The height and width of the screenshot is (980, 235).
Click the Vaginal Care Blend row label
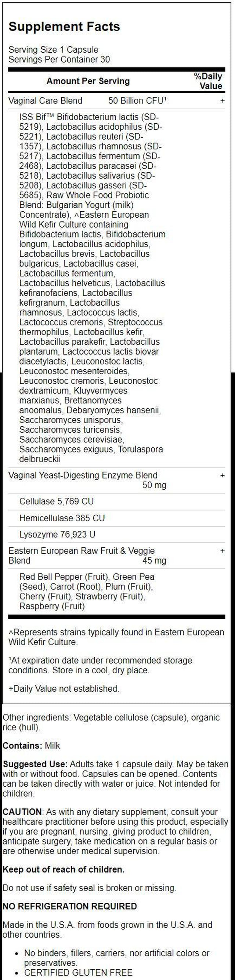pyautogui.click(x=45, y=101)
